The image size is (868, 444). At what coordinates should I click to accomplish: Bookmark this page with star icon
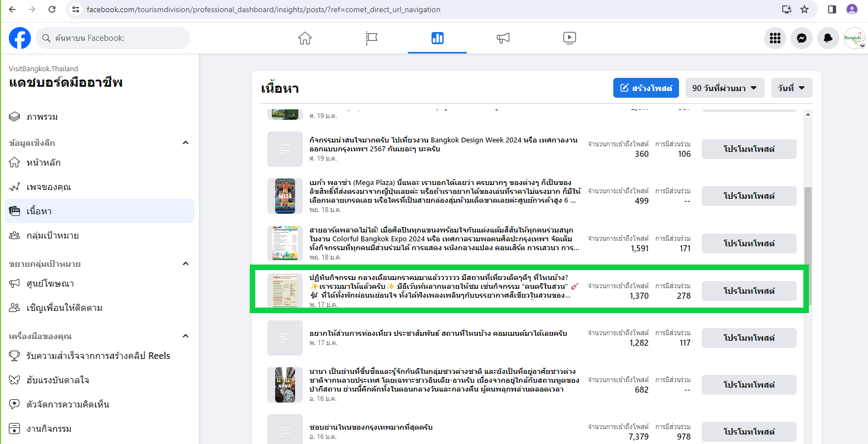click(x=804, y=9)
